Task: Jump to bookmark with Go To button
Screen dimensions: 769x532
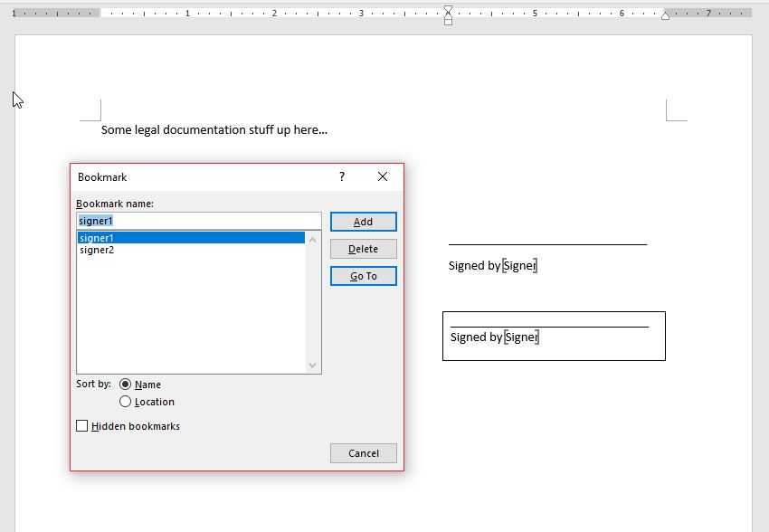Action: tap(363, 276)
